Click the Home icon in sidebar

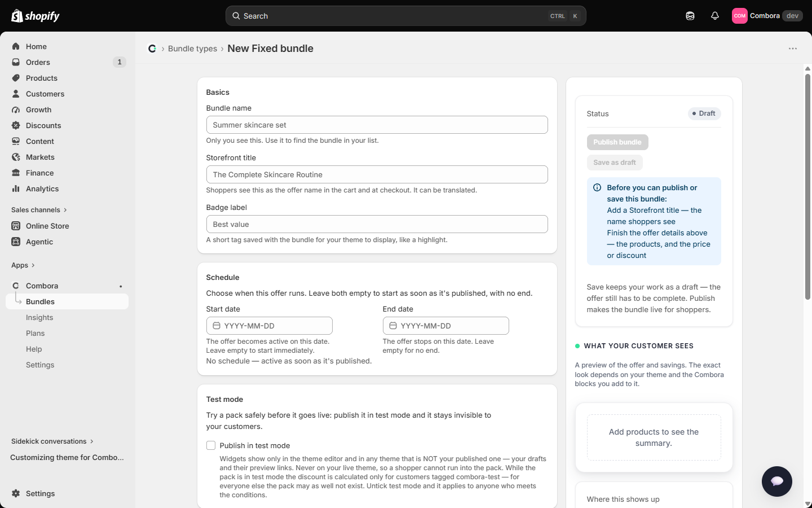pos(16,46)
